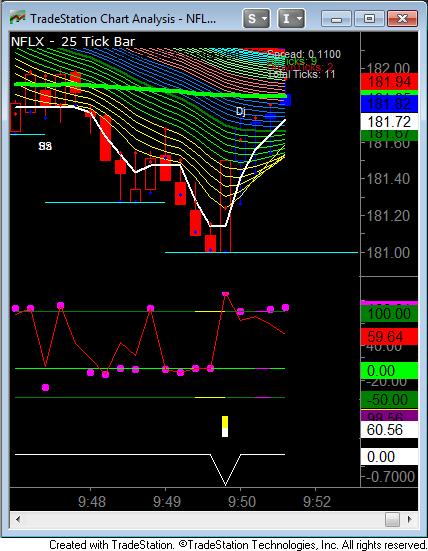
Task: Click the 9:50 time axis label
Action: pyautogui.click(x=242, y=502)
